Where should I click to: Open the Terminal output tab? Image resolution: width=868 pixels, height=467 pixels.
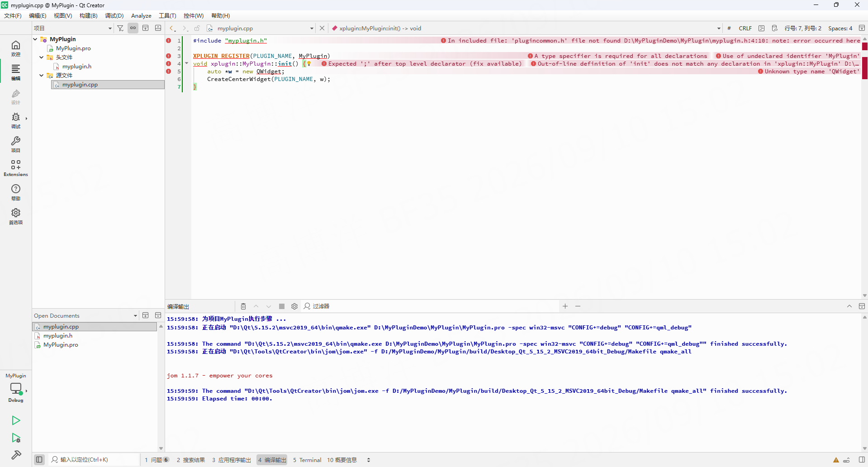click(307, 460)
